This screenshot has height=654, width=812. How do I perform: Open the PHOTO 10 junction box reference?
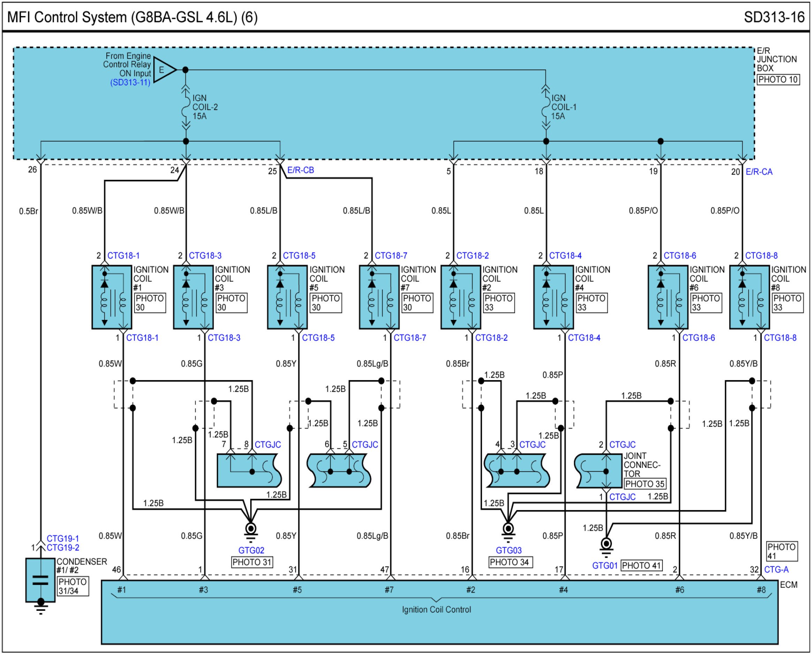[x=778, y=80]
